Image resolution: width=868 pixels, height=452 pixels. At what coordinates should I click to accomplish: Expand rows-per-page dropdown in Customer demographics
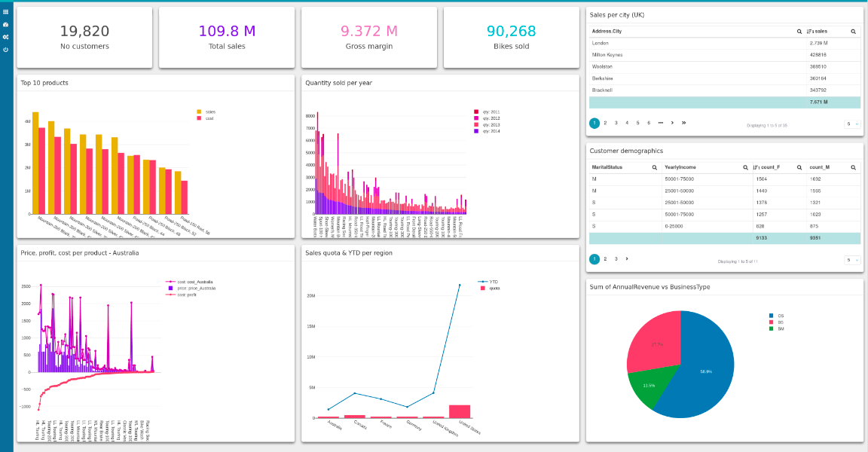coord(851,260)
